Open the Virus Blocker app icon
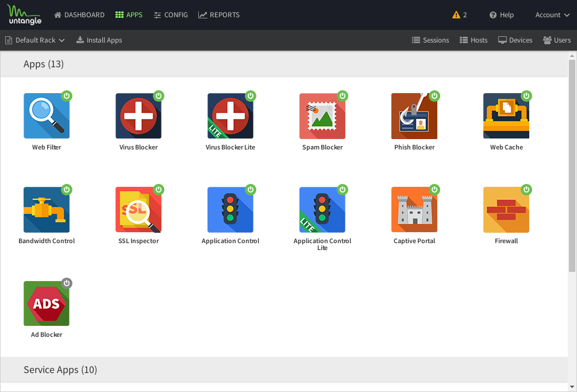This screenshot has width=577, height=392. (139, 116)
